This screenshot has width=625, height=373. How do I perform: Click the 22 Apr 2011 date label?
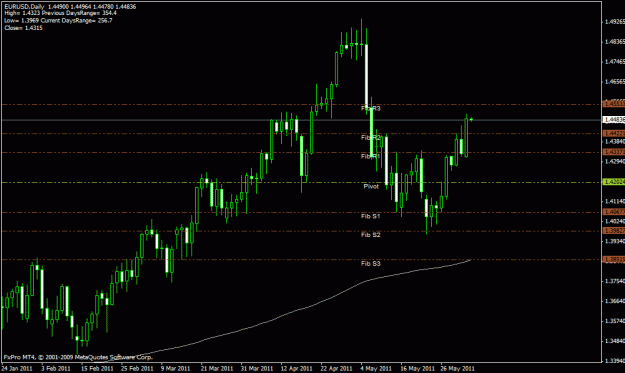click(x=336, y=369)
